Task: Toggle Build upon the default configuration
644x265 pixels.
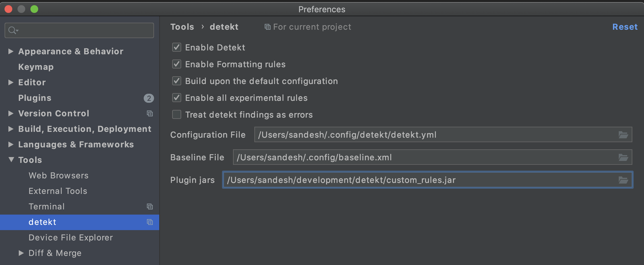Action: coord(177,81)
